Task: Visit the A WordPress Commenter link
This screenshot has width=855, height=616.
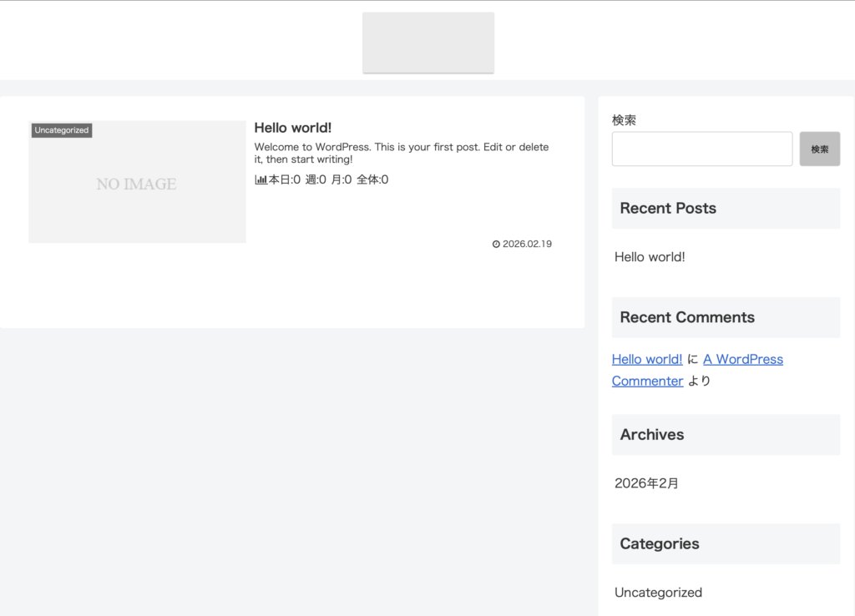Action: (x=742, y=359)
